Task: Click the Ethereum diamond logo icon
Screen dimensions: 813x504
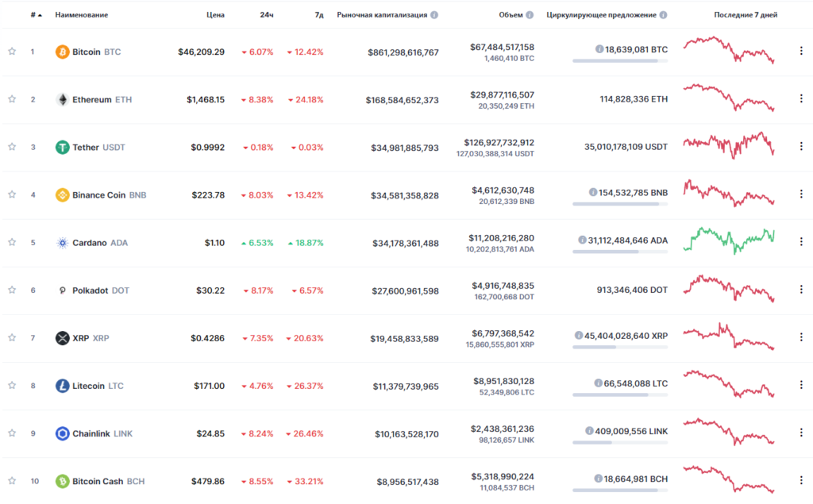Action: (62, 99)
